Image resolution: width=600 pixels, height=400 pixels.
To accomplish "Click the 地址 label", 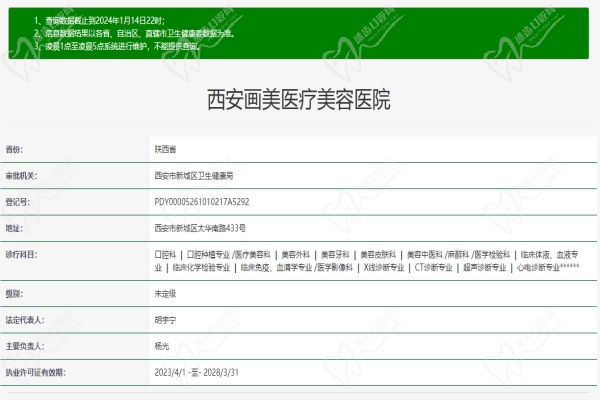I will (x=14, y=228).
